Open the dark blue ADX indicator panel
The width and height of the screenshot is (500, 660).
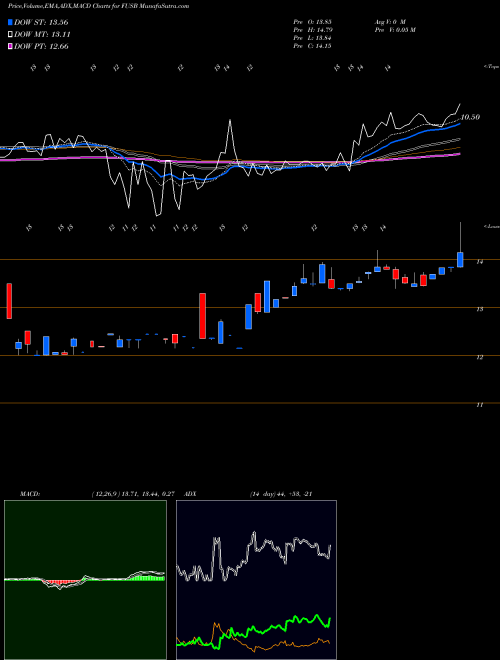click(x=256, y=580)
